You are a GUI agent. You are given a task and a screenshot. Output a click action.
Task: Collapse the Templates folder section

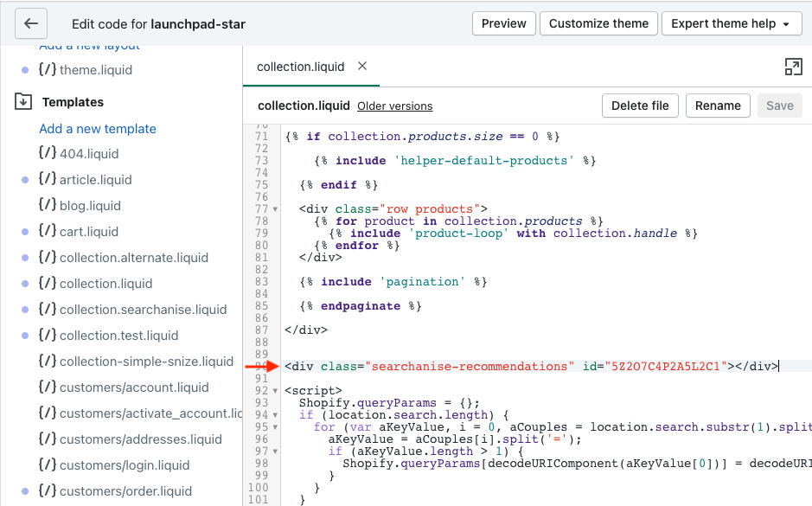(23, 101)
